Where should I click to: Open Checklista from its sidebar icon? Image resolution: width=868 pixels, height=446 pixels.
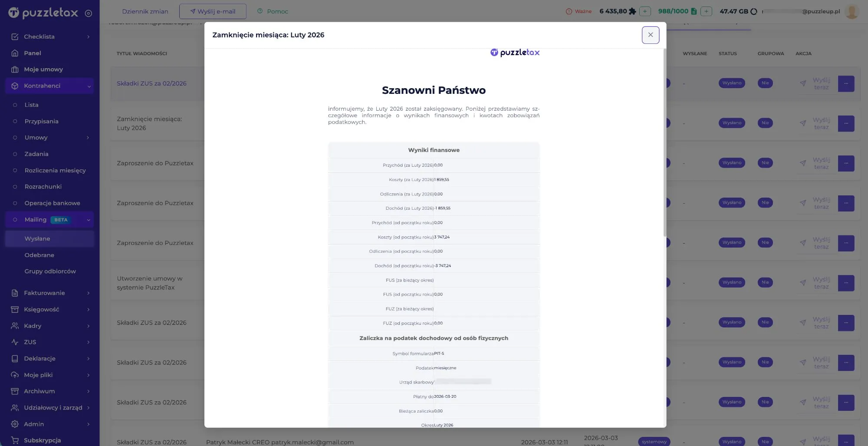pyautogui.click(x=15, y=36)
